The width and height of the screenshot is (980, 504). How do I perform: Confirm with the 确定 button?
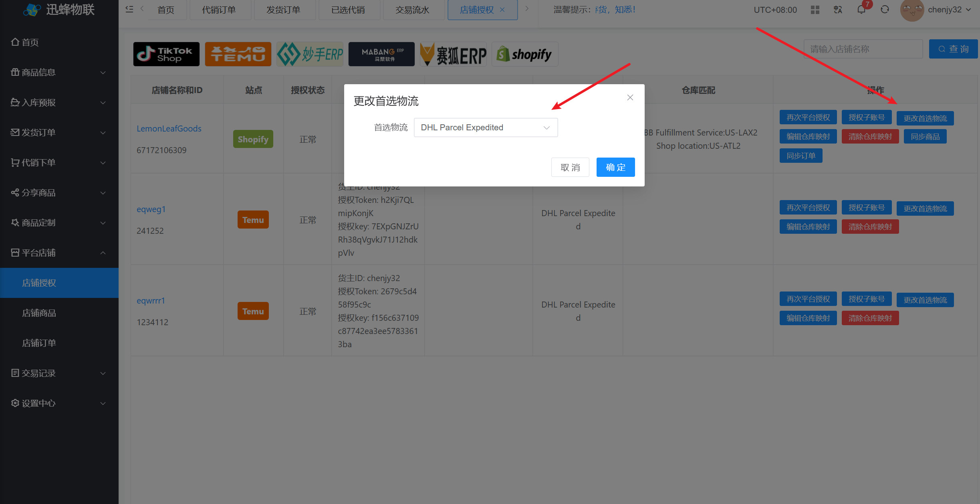[615, 167]
